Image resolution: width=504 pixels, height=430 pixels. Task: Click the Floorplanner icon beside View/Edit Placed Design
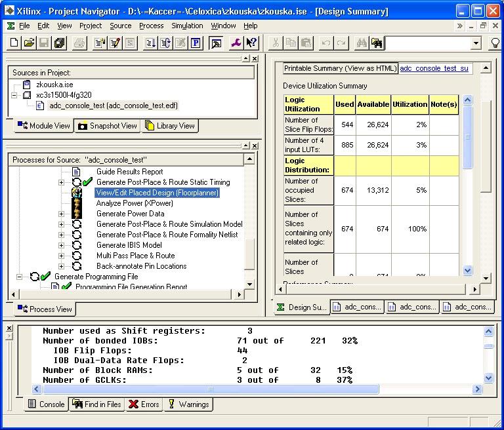77,193
